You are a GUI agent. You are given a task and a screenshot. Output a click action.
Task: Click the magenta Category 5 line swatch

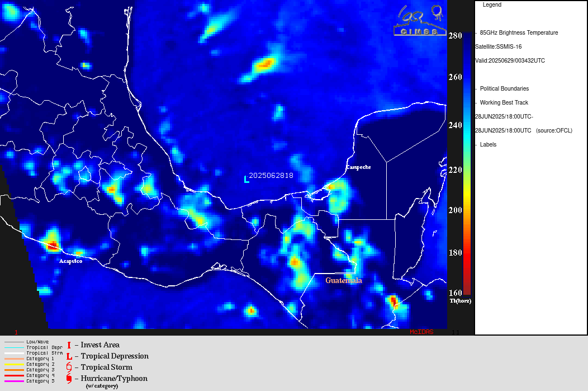13,381
